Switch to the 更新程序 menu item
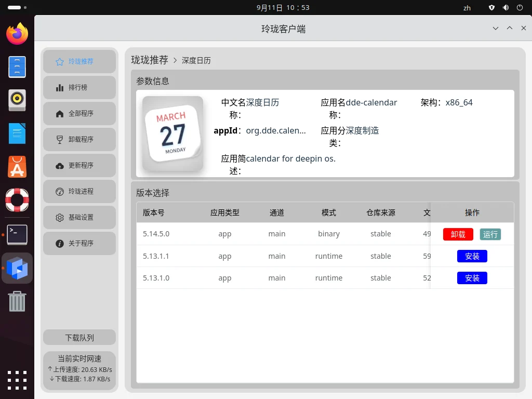Screen dimensions: 532x399 (79, 166)
